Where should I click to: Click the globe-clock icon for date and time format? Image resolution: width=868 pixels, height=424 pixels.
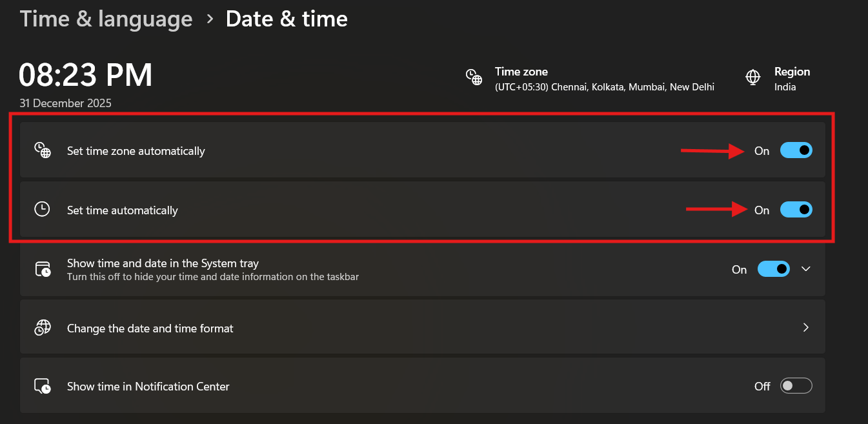click(x=43, y=328)
